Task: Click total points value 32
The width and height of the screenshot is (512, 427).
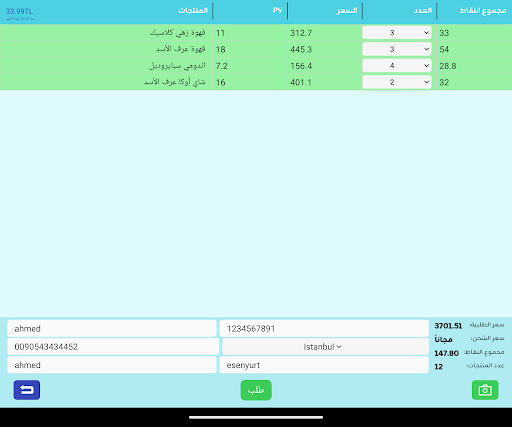Action: pos(444,82)
